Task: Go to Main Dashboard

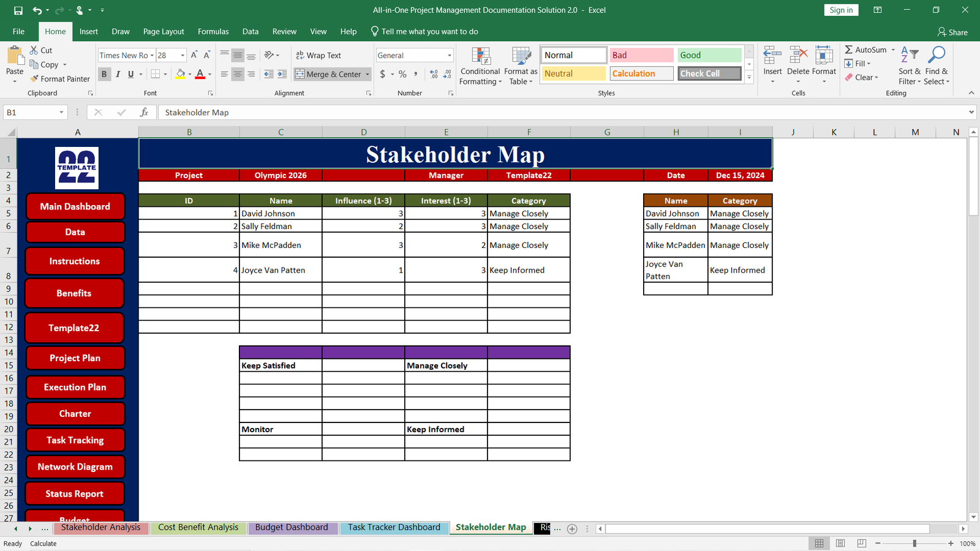Action: coord(75,206)
